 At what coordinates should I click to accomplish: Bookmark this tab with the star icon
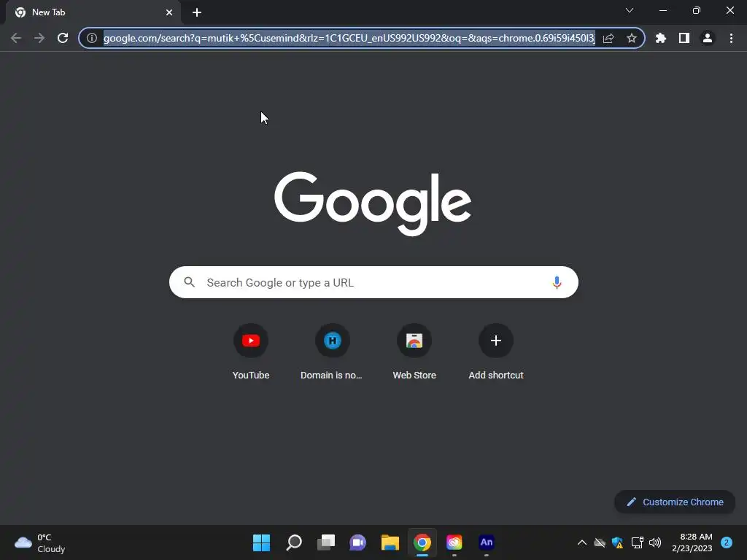point(632,38)
